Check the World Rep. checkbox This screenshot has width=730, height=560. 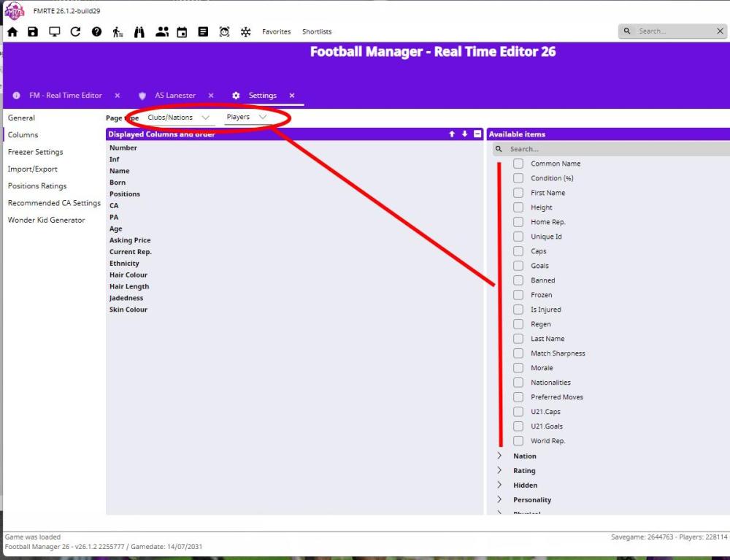(x=518, y=441)
